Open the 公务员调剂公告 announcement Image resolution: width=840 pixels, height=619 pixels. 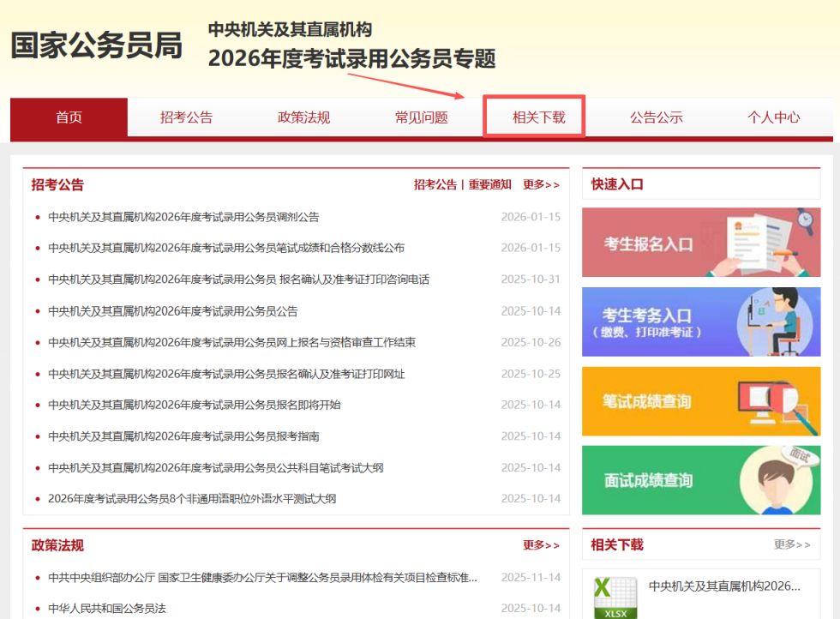(183, 217)
